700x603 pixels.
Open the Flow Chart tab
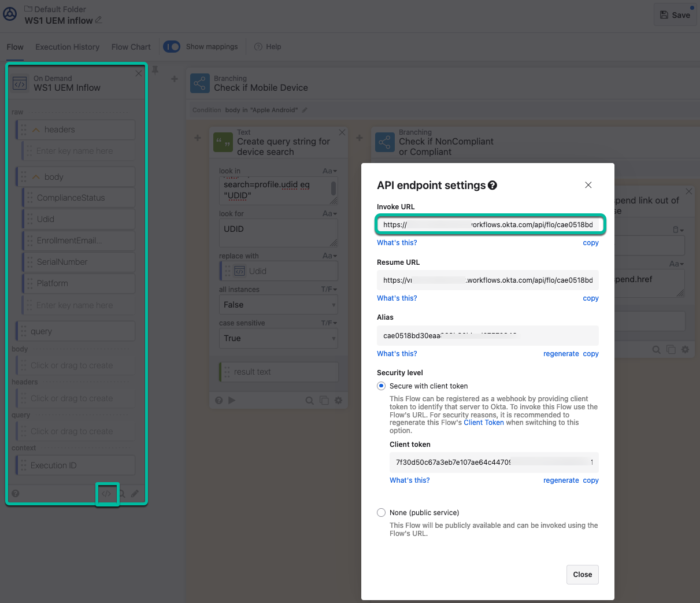[131, 47]
